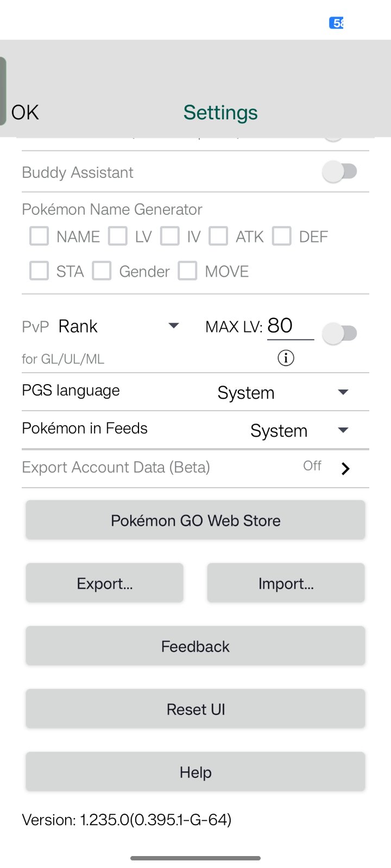Check the ATK checkbox

point(218,237)
